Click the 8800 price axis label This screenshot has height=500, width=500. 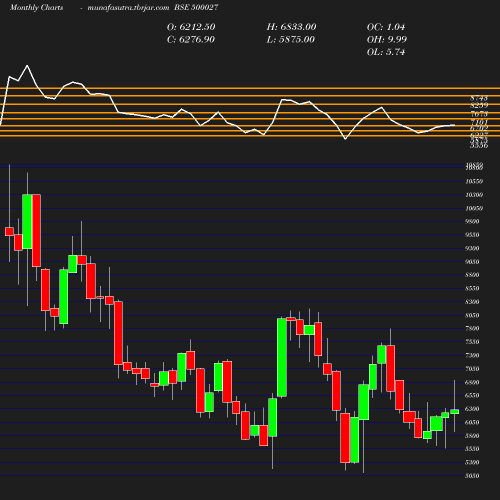pos(472,275)
